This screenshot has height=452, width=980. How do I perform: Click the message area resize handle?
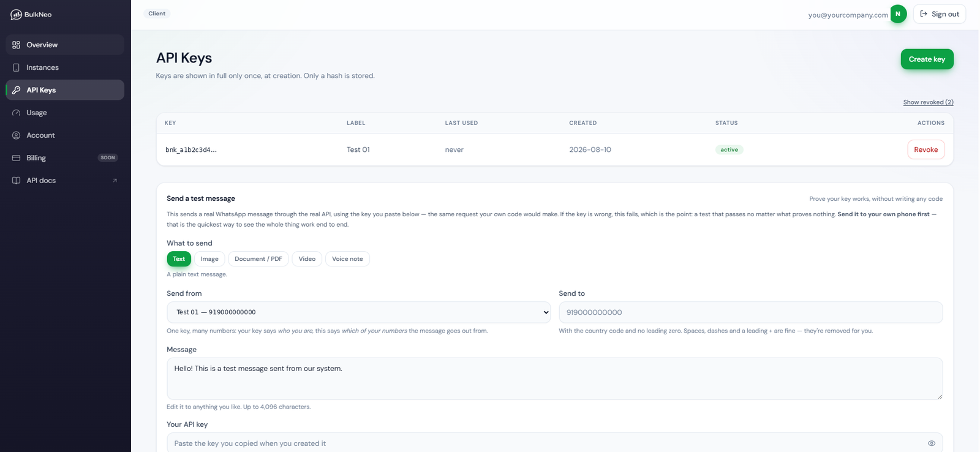[x=940, y=396]
